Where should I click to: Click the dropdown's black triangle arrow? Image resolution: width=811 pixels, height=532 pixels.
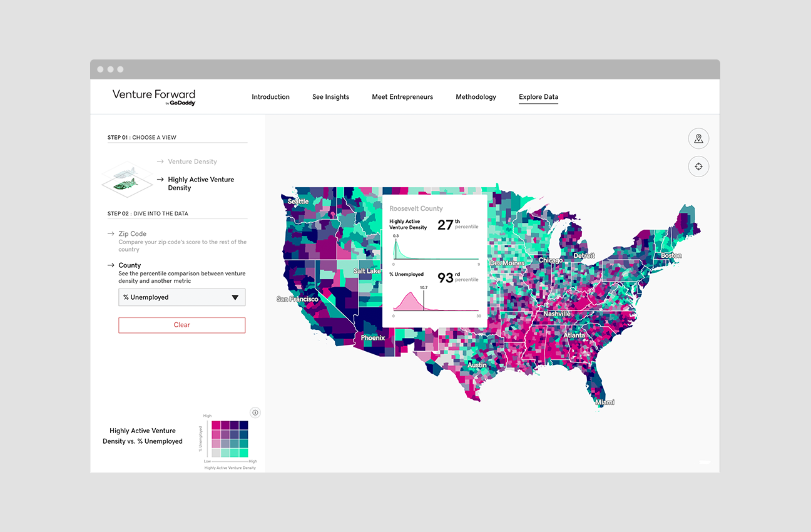point(235,298)
